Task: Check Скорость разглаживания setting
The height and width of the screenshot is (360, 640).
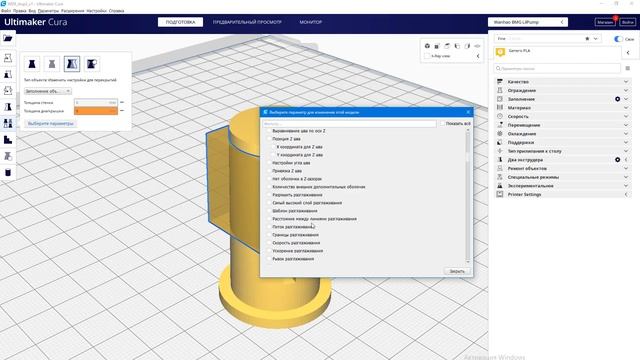Action: [269, 243]
